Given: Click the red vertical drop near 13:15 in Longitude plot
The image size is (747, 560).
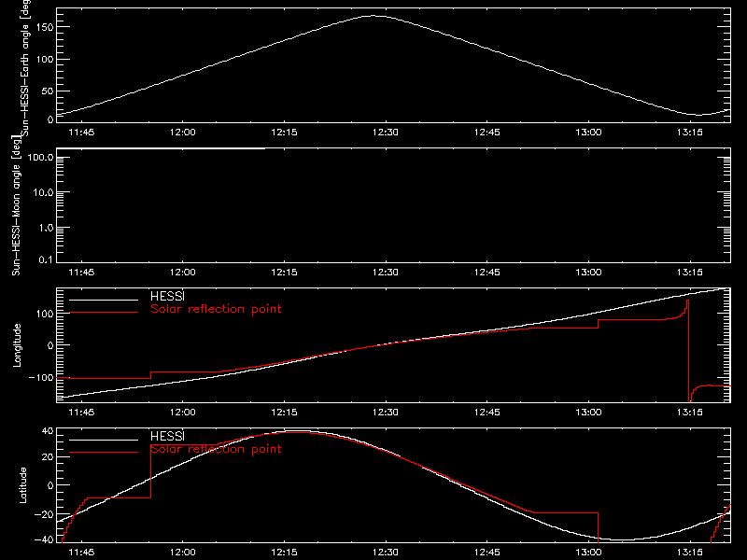Looking at the screenshot, I should [689, 351].
